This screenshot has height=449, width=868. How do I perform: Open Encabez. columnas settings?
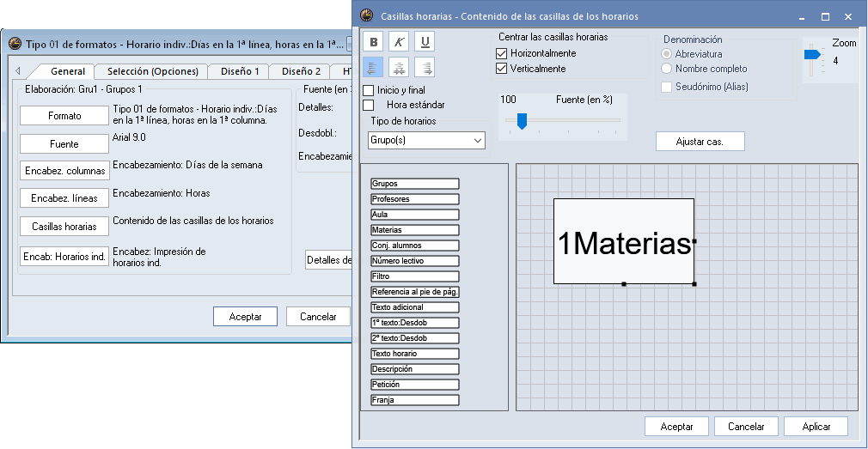click(x=64, y=171)
